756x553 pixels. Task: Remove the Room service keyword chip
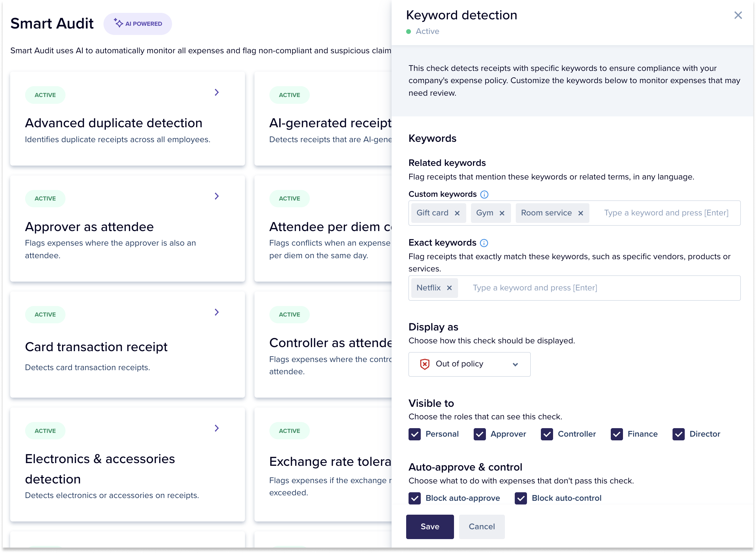point(581,213)
